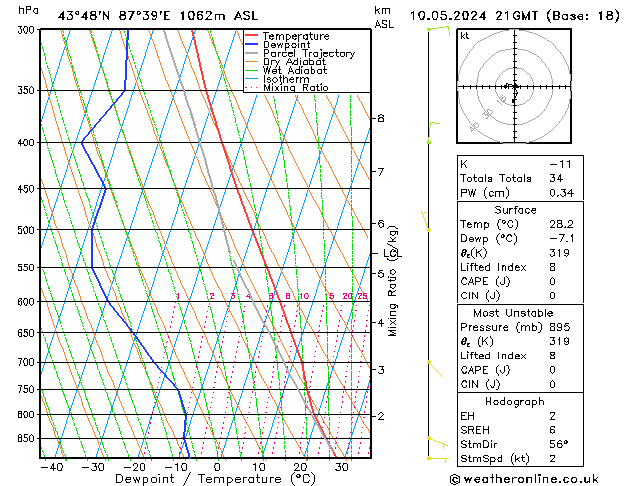Click the "6" km altitude label
This screenshot has width=629, height=486.
click(381, 223)
